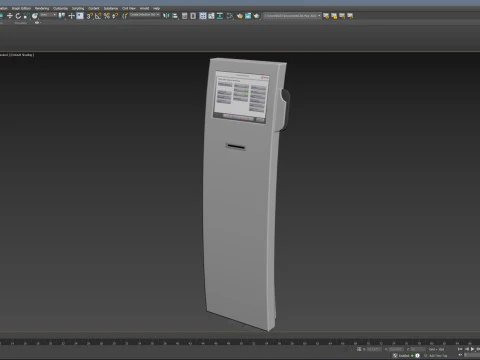Screen dimensions: 480x360
Task: Open Create Selection Set dropdown
Action: click(145, 15)
